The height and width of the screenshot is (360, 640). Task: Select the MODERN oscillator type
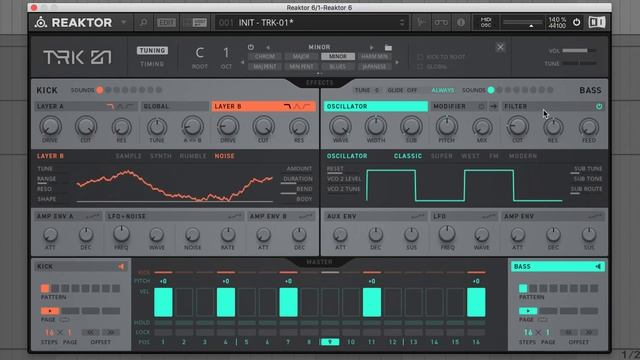coord(522,156)
